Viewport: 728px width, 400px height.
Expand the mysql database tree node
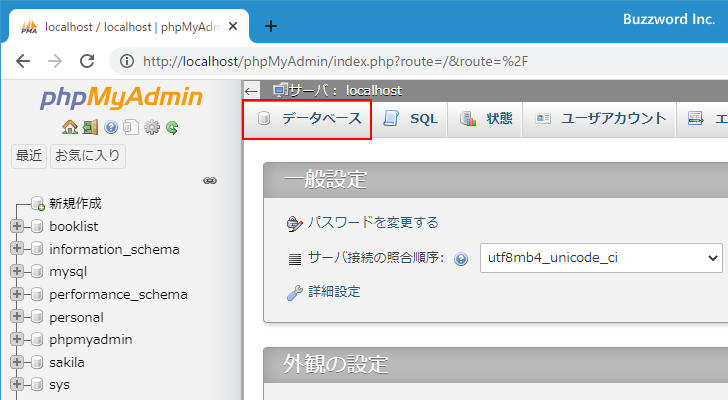pyautogui.click(x=17, y=271)
